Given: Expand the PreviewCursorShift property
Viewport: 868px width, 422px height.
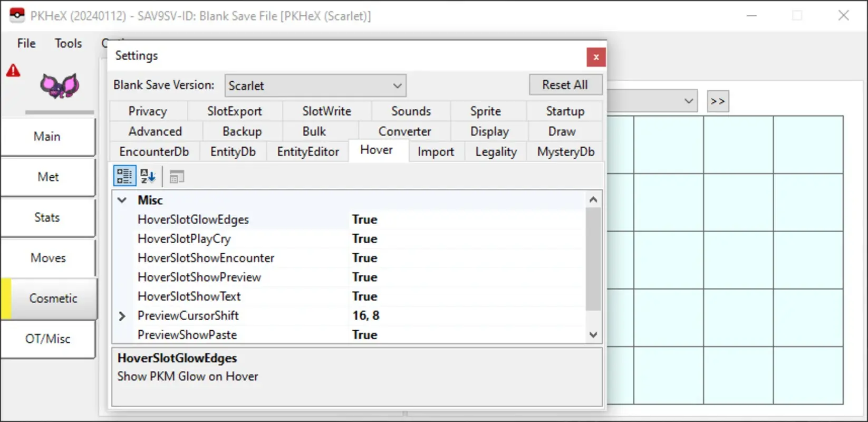Looking at the screenshot, I should pyautogui.click(x=122, y=316).
